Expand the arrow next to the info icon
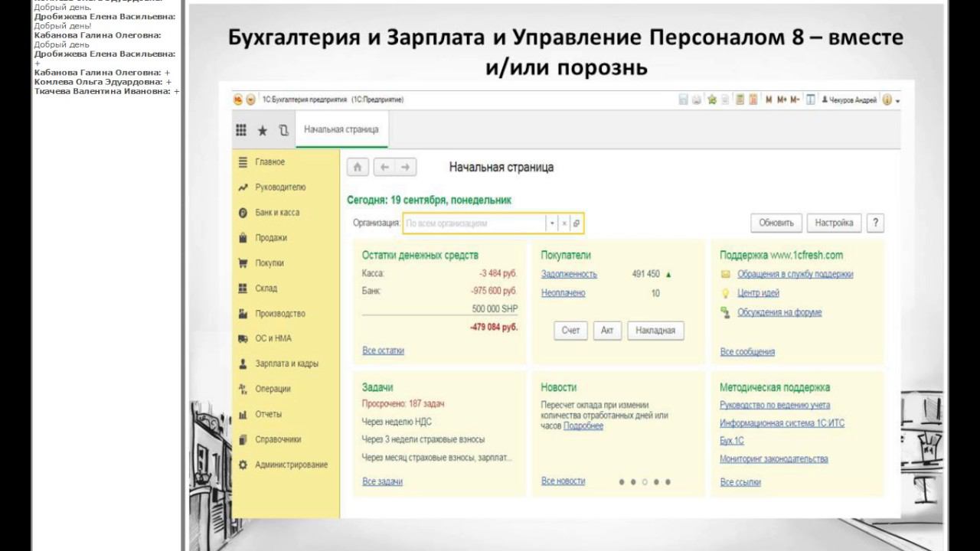The height and width of the screenshot is (551, 980). coord(897,100)
